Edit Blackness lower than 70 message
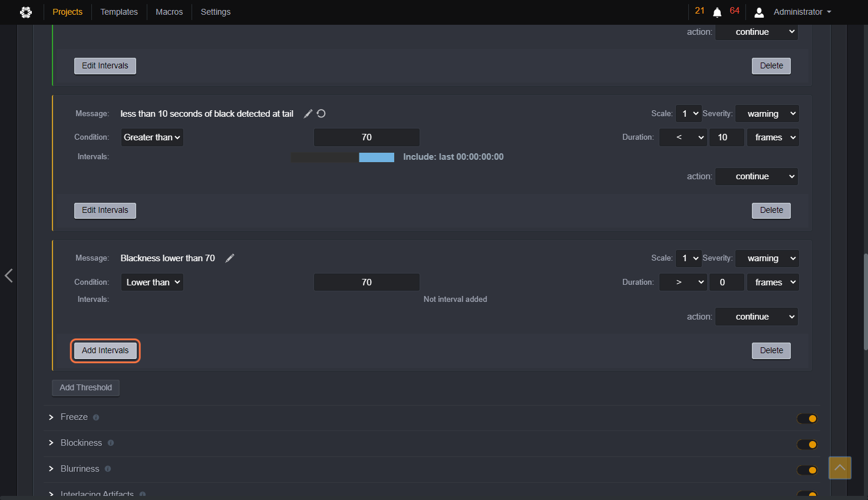 [x=230, y=258]
